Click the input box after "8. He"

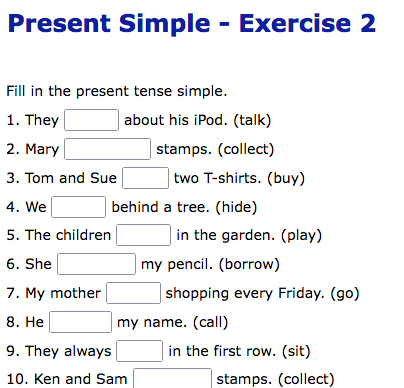click(80, 322)
